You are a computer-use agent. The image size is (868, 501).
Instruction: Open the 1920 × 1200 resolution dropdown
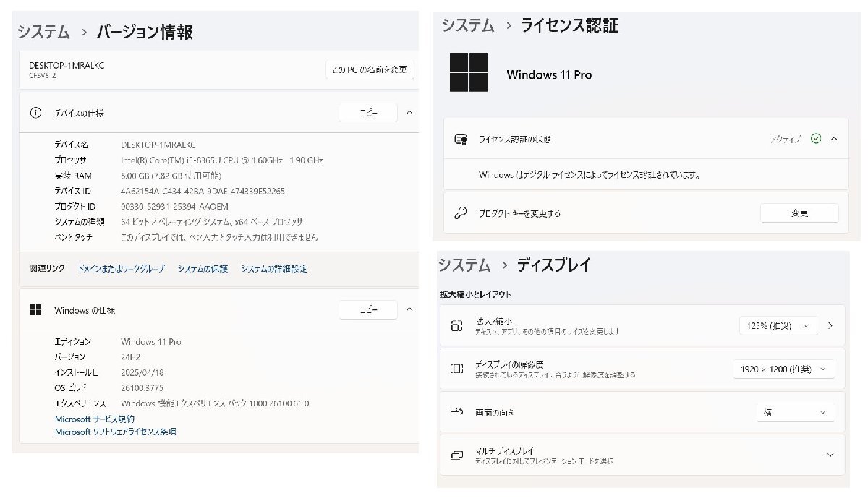[x=783, y=369]
